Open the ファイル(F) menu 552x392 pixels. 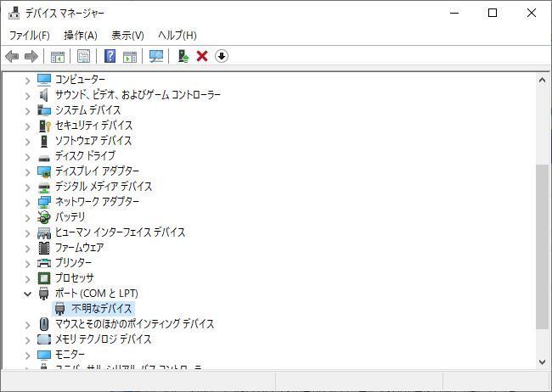[29, 35]
